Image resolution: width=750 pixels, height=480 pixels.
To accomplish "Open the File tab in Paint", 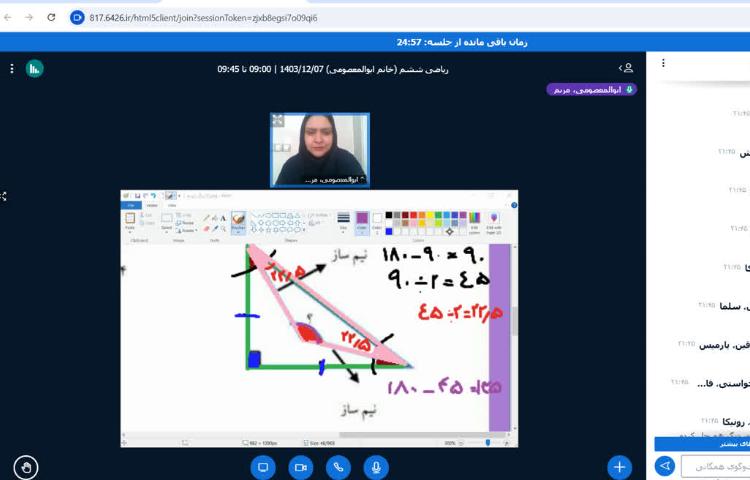I will click(130, 206).
